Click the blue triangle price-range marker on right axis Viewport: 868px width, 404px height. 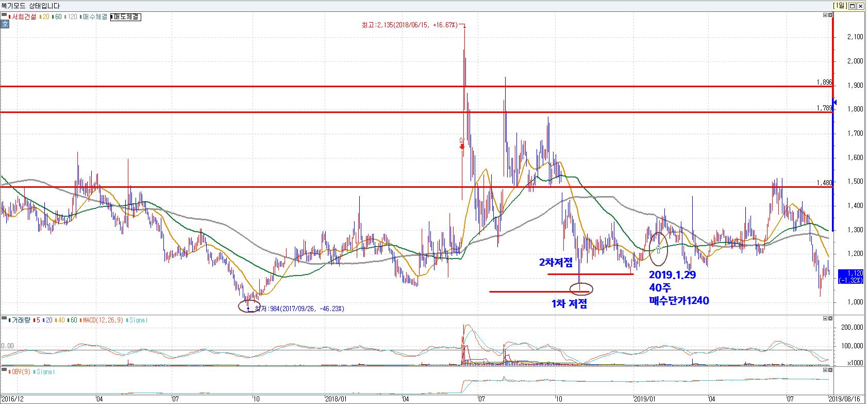point(834,102)
